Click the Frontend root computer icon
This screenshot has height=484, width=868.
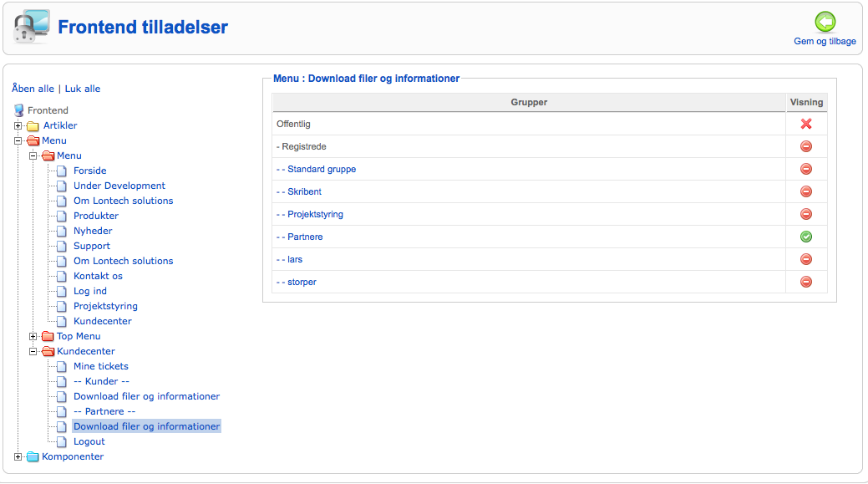pos(19,110)
